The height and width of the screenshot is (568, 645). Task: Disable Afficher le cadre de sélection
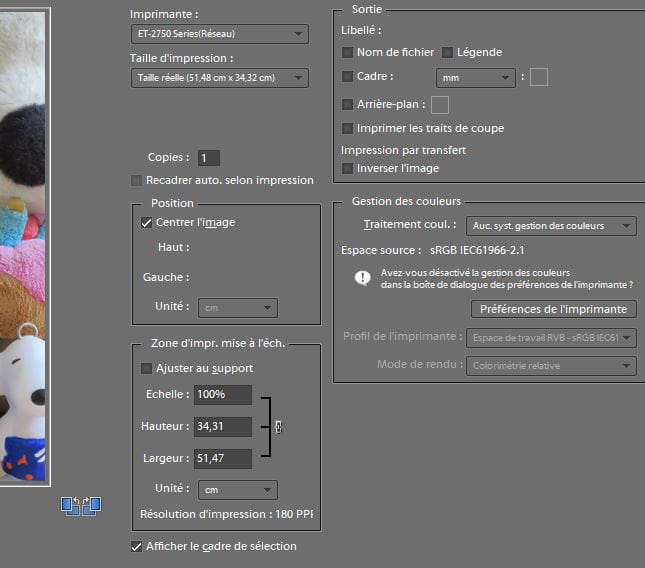click(x=137, y=546)
